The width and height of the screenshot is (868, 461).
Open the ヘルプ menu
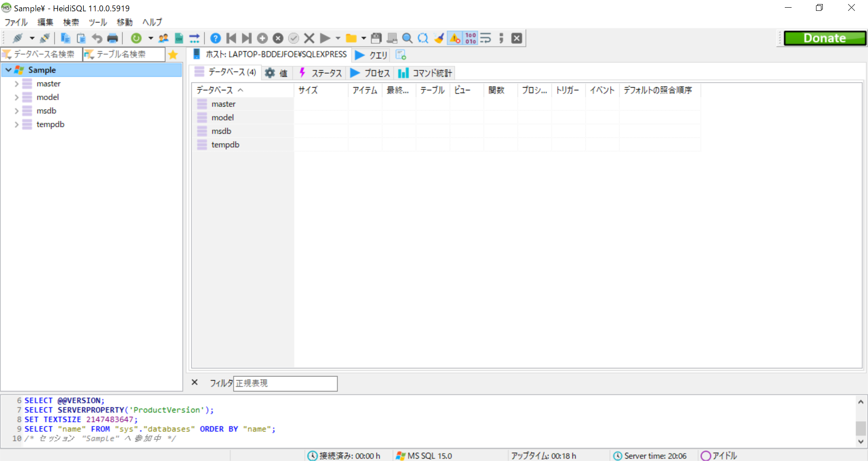(x=152, y=22)
